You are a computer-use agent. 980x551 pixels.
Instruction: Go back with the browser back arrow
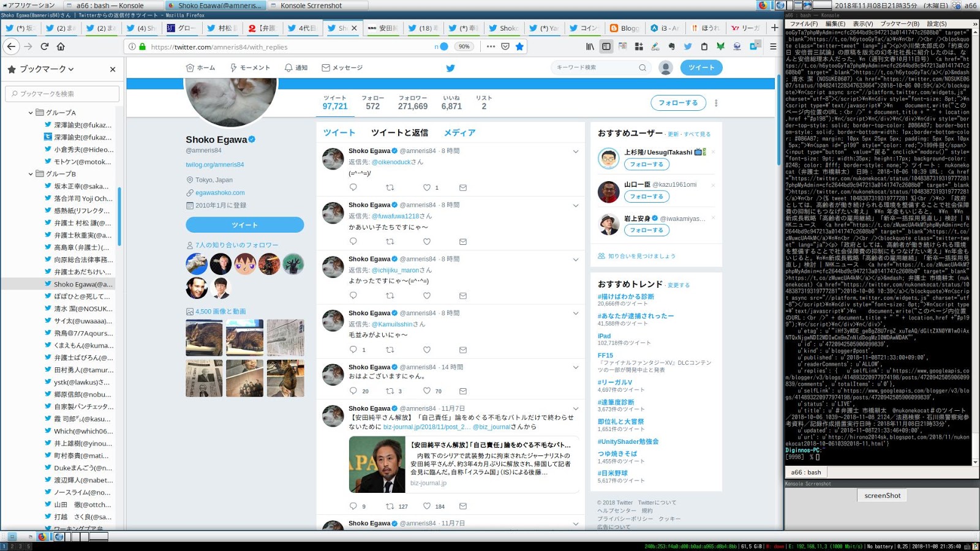tap(12, 47)
